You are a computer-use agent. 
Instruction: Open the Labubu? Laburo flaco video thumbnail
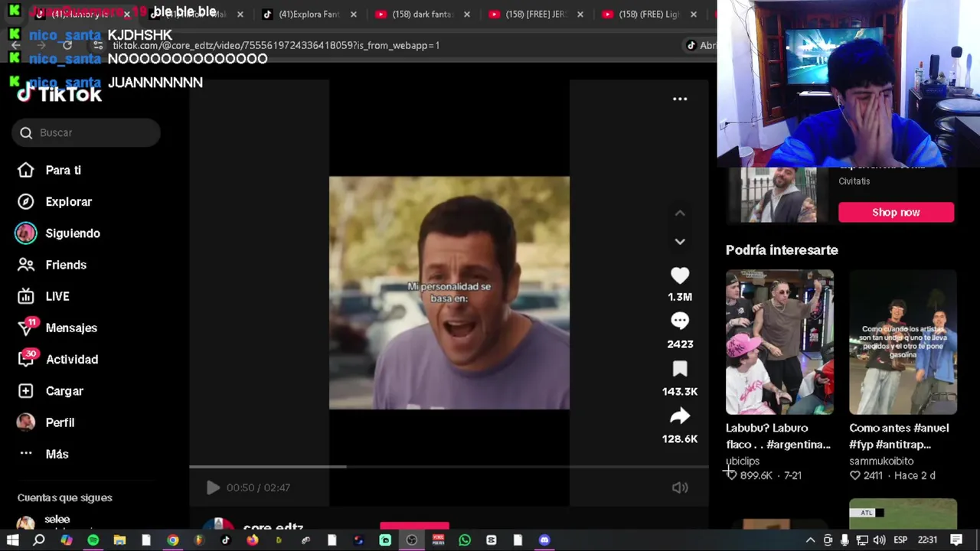779,342
